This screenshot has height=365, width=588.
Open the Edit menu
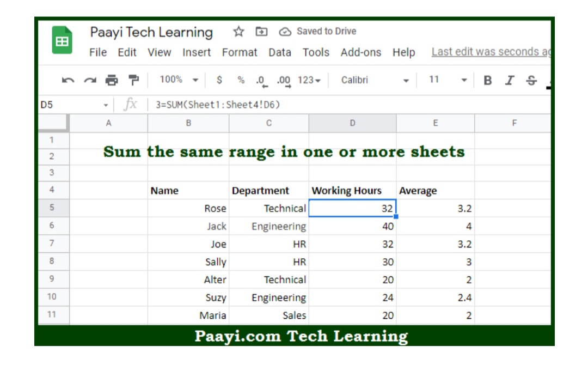[x=127, y=52]
